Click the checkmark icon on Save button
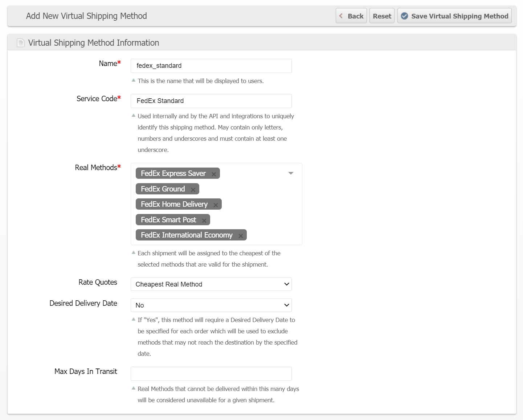This screenshot has width=523, height=420. click(404, 16)
